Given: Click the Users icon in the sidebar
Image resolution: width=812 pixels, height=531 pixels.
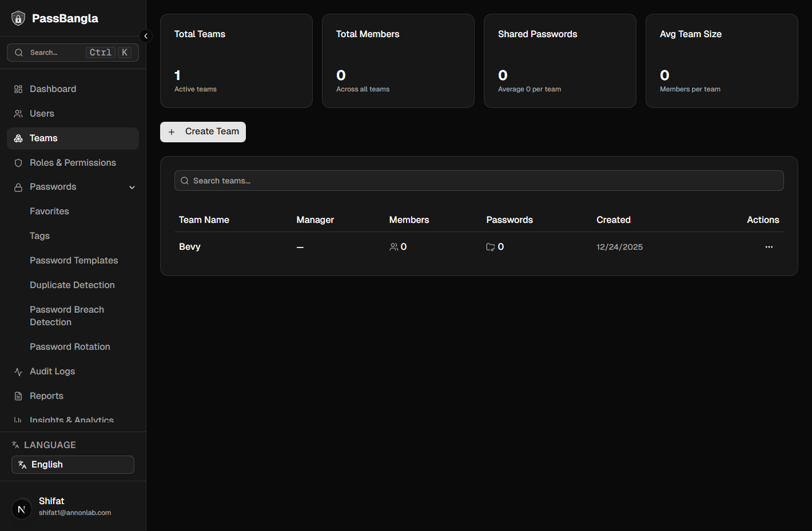Looking at the screenshot, I should [18, 114].
